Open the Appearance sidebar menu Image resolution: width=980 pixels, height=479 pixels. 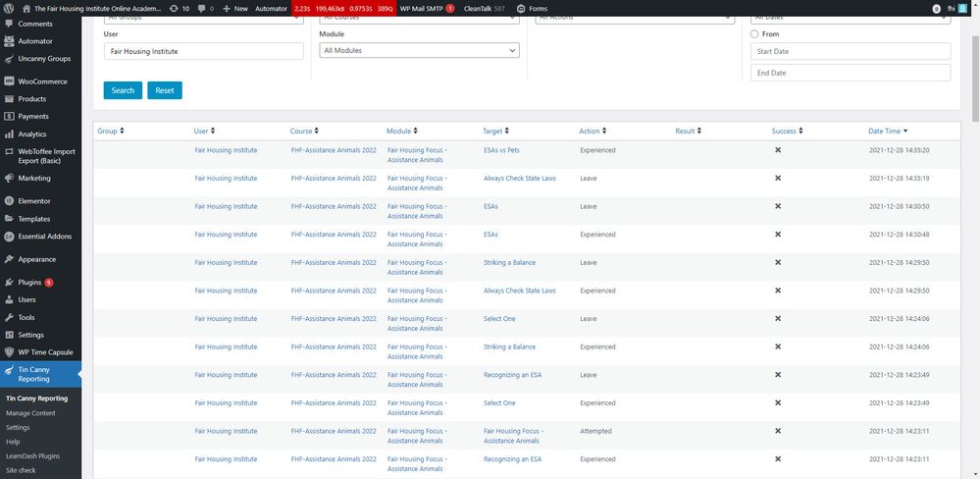coord(37,259)
